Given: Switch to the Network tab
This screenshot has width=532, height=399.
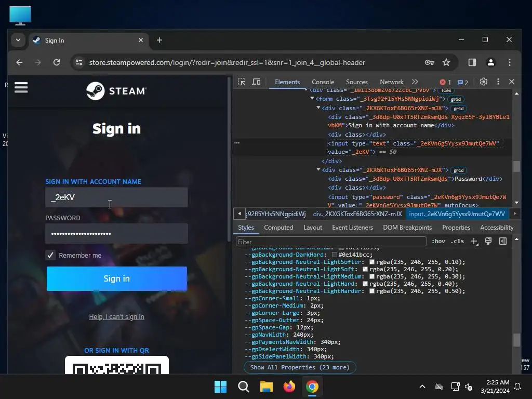Looking at the screenshot, I should 392,82.
